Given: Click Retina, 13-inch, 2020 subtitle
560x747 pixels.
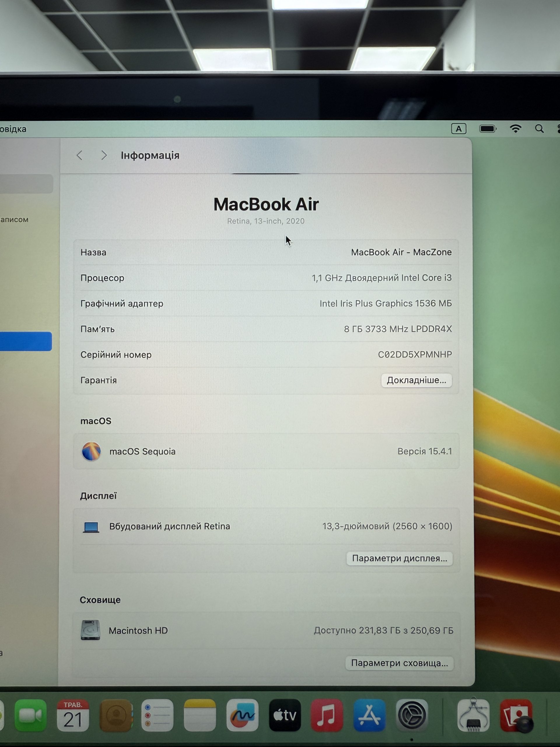Looking at the screenshot, I should pyautogui.click(x=266, y=221).
